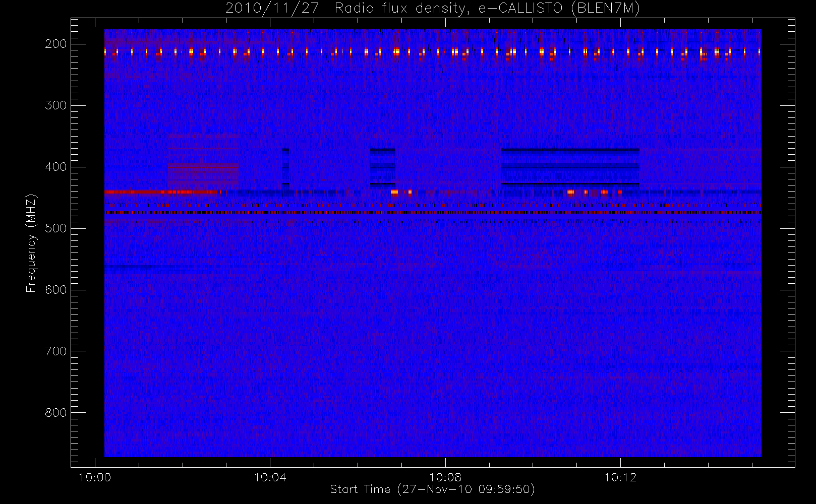The width and height of the screenshot is (816, 504).
Task: Click the 'Start Time (27-Nov-10 09:59:50)' label
Action: click(x=432, y=489)
